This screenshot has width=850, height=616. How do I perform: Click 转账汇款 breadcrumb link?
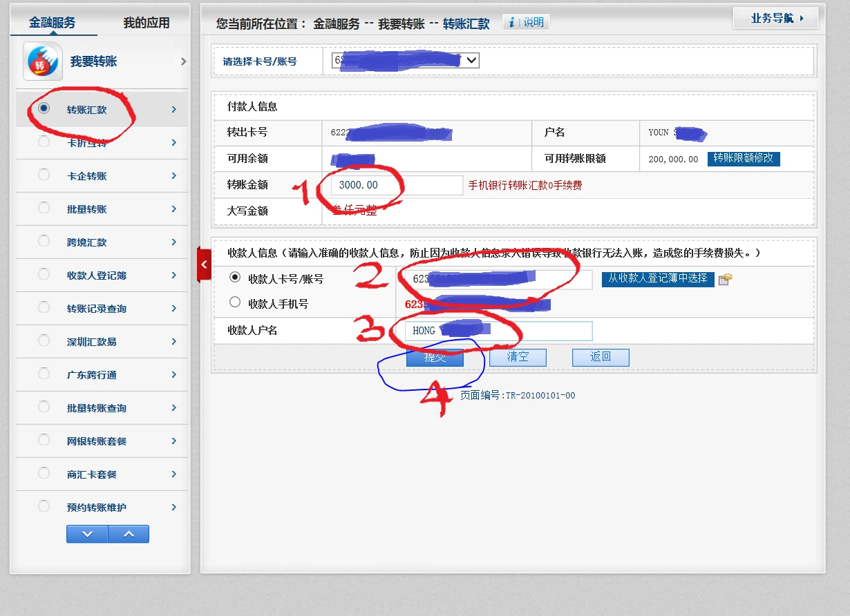click(466, 23)
